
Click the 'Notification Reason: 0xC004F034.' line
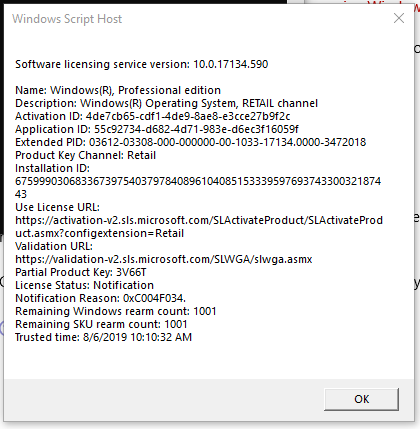point(101,298)
